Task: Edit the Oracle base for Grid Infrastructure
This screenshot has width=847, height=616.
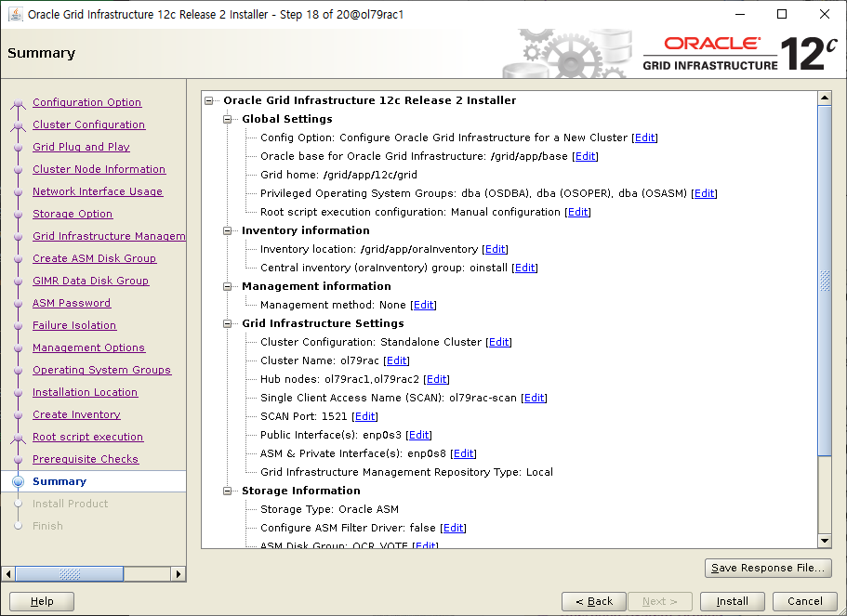Action: coord(585,156)
